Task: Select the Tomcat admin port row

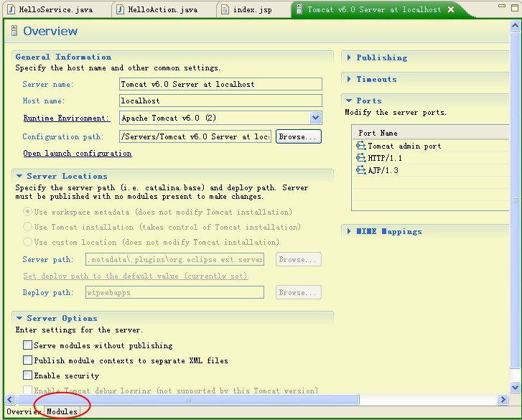Action: click(x=431, y=146)
